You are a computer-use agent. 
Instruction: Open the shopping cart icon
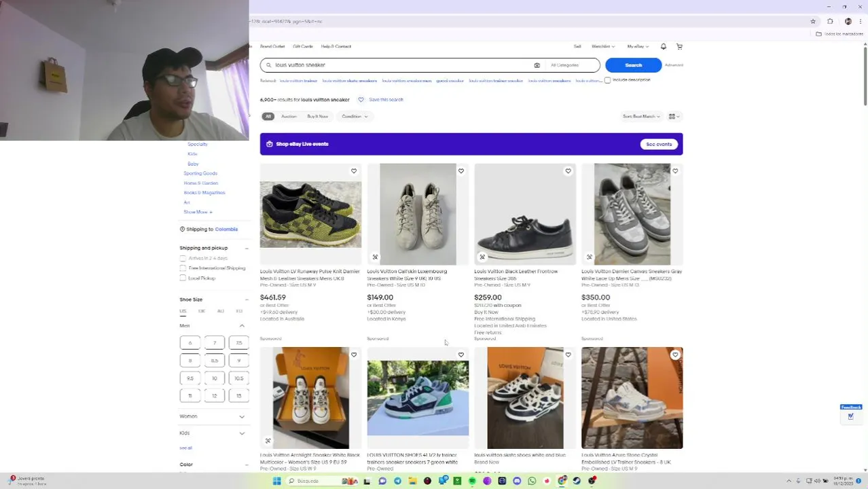tap(679, 46)
